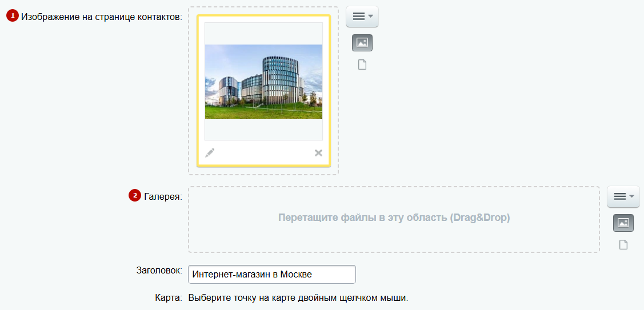Screen dimensions: 644x310
Task: Click the label 'Изображение на странице контактов:'
Action: (102, 17)
